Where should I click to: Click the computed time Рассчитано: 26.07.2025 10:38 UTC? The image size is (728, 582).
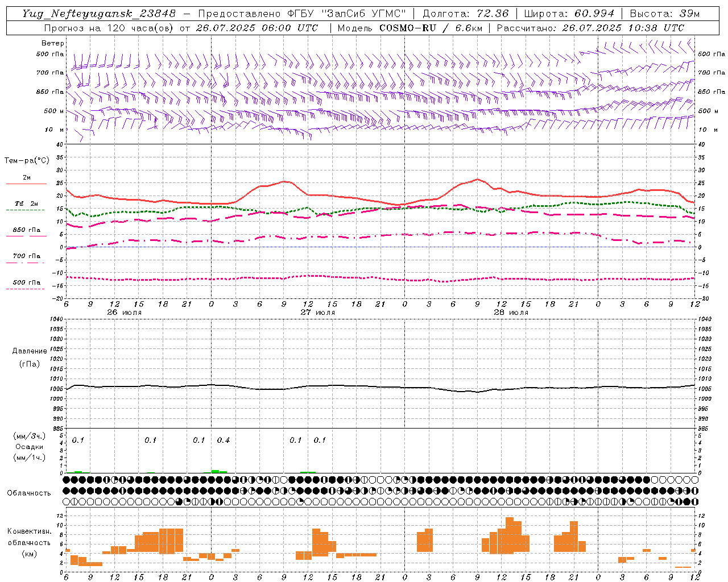tap(590, 28)
